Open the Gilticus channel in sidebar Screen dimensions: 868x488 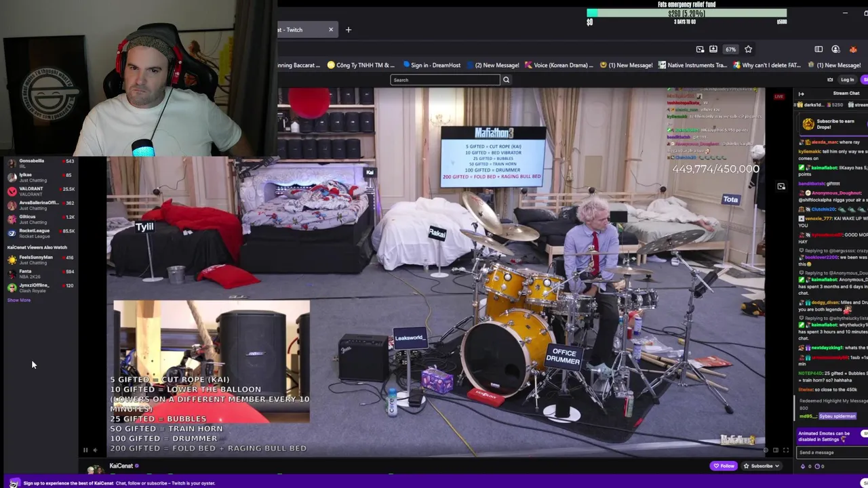41,219
